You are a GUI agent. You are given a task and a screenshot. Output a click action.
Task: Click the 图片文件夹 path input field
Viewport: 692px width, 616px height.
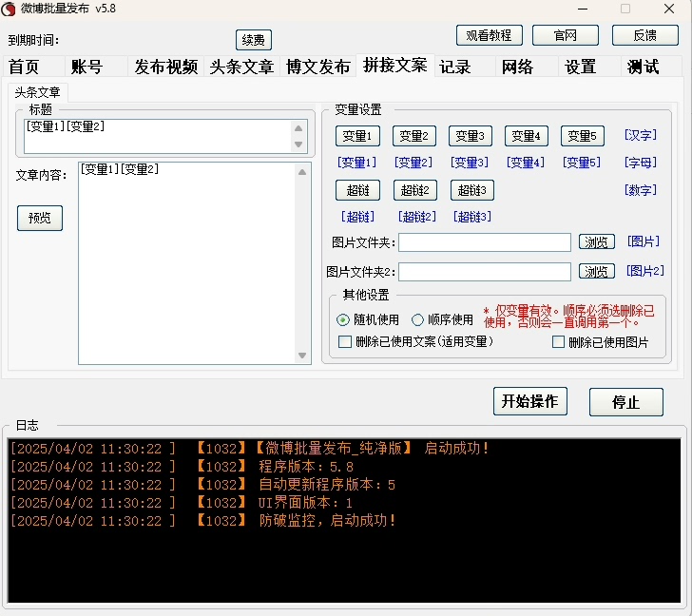pyautogui.click(x=485, y=242)
